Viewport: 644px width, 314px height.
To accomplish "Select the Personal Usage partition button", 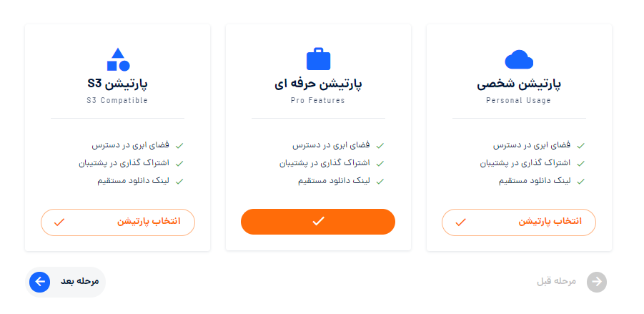I will [x=519, y=222].
